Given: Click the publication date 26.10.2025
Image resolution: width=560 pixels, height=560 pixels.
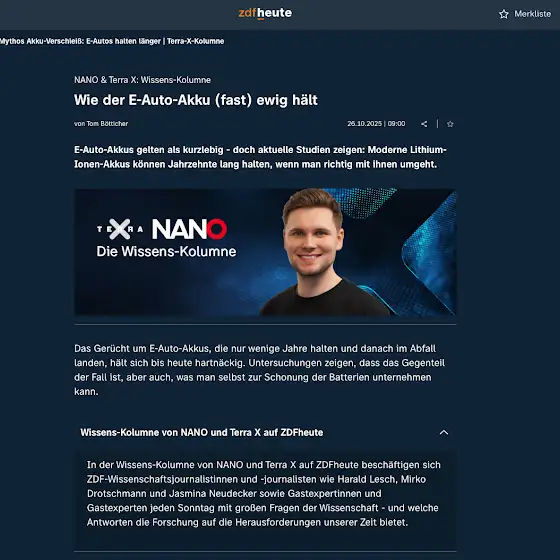Looking at the screenshot, I should pos(365,124).
